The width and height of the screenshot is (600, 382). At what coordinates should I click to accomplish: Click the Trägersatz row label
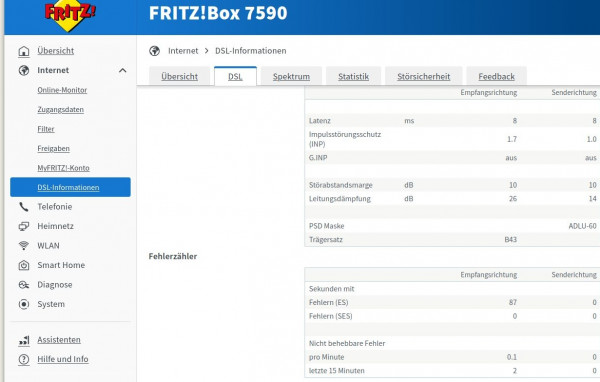(x=326, y=240)
